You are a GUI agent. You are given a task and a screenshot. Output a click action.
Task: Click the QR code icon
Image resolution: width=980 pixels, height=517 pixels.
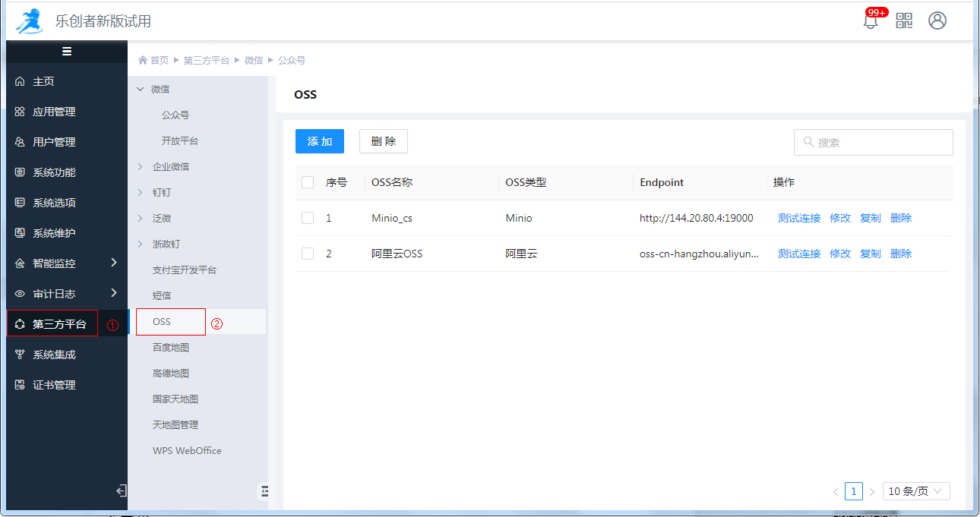point(904,20)
